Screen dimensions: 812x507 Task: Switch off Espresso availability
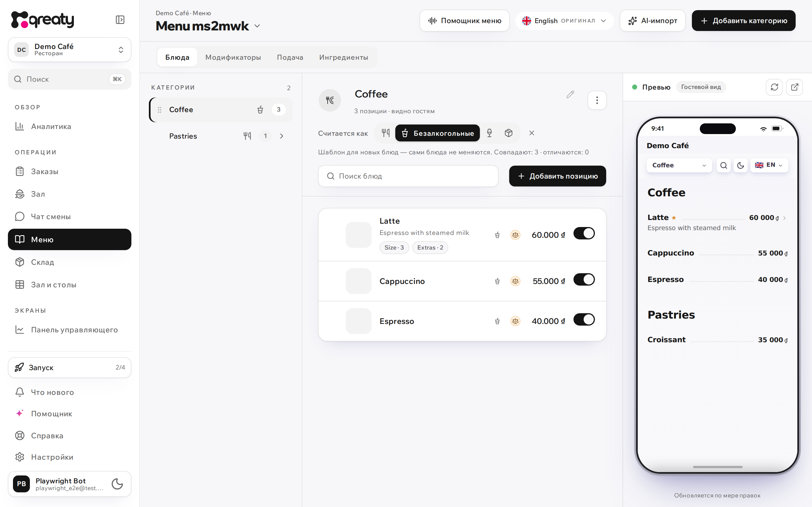[x=584, y=320]
